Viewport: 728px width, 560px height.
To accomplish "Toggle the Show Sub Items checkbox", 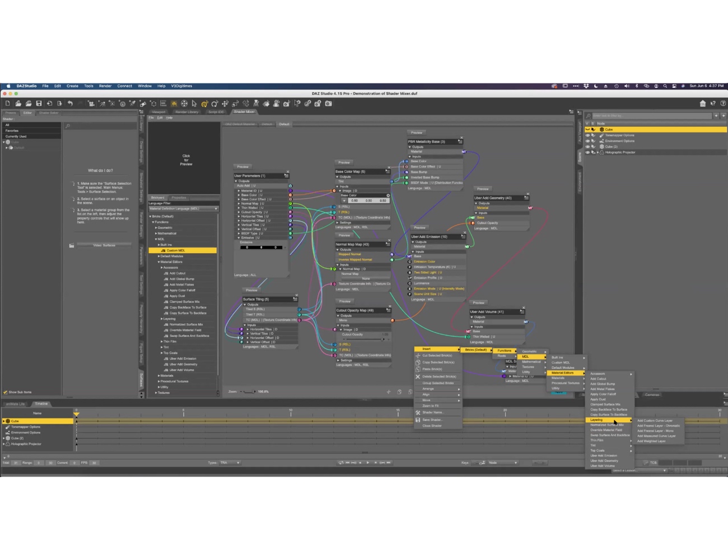I will (6, 392).
